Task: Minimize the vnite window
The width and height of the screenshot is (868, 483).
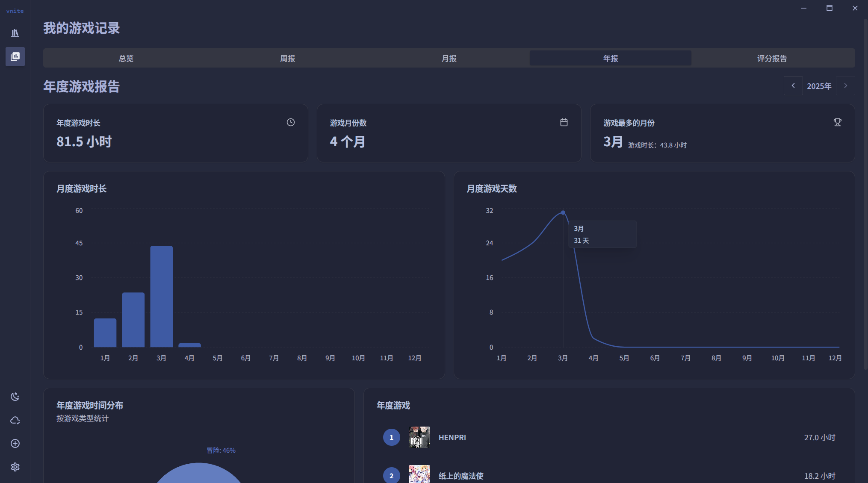Action: [x=804, y=8]
